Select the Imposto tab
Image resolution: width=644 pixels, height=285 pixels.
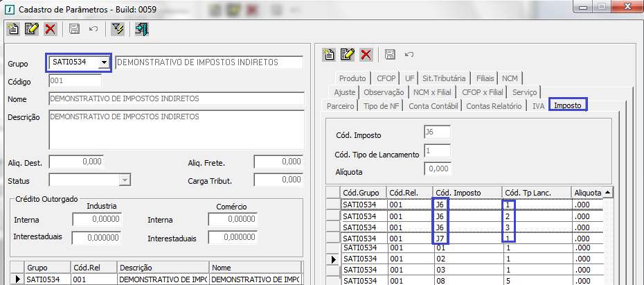568,105
